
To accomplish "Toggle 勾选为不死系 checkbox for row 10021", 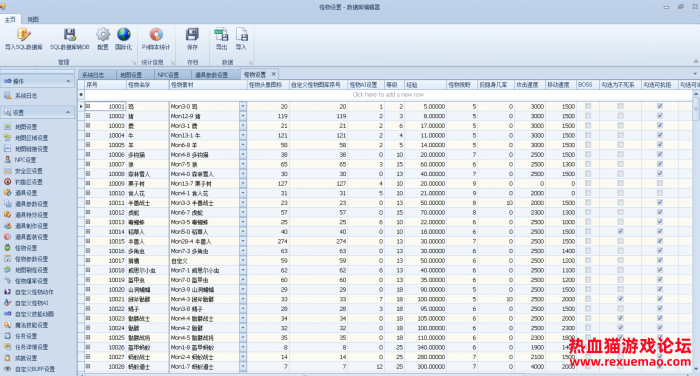I will 621,299.
